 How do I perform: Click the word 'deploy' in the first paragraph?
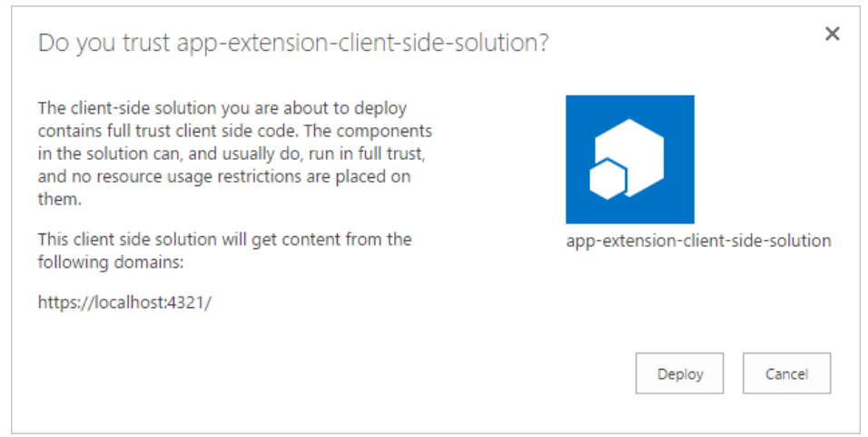[x=380, y=108]
